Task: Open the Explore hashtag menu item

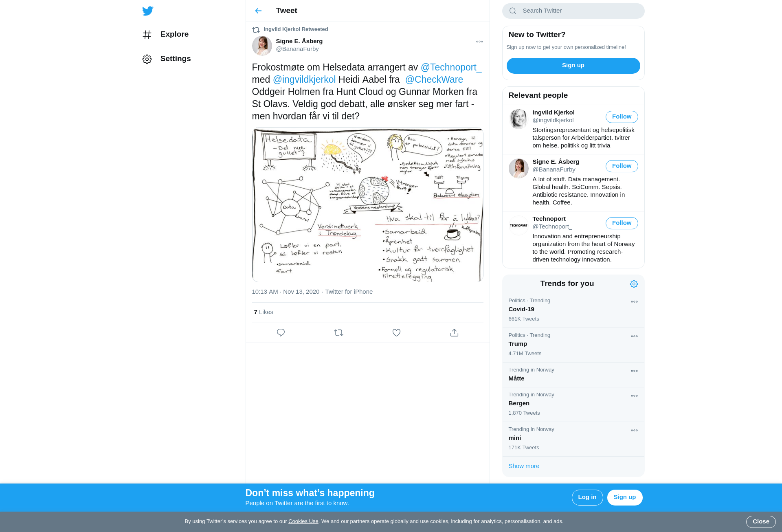Action: coord(165,35)
